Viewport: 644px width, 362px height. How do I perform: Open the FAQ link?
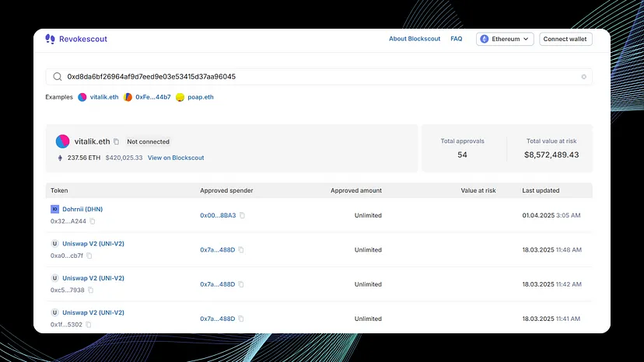(x=457, y=39)
